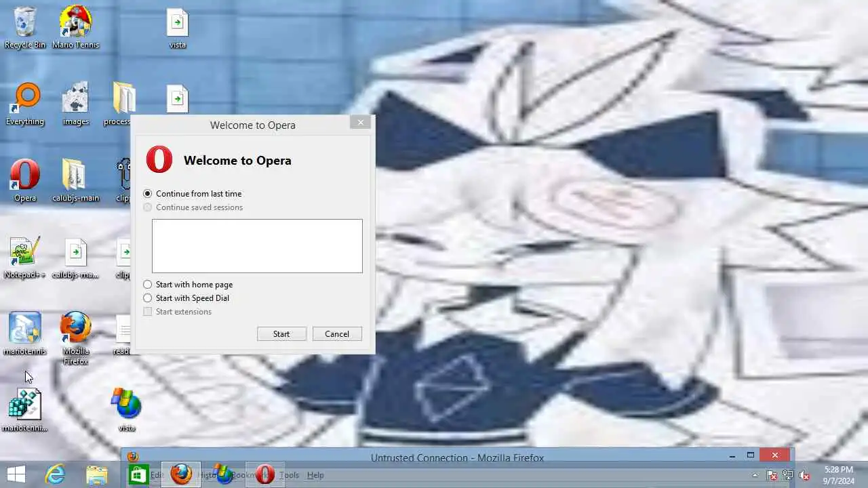Maximize the Mozilla Firefox window

click(750, 455)
